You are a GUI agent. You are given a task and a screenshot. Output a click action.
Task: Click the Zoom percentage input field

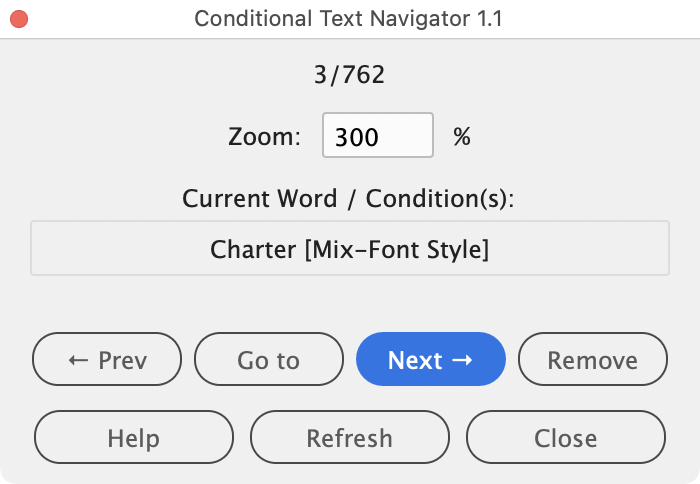click(x=377, y=136)
